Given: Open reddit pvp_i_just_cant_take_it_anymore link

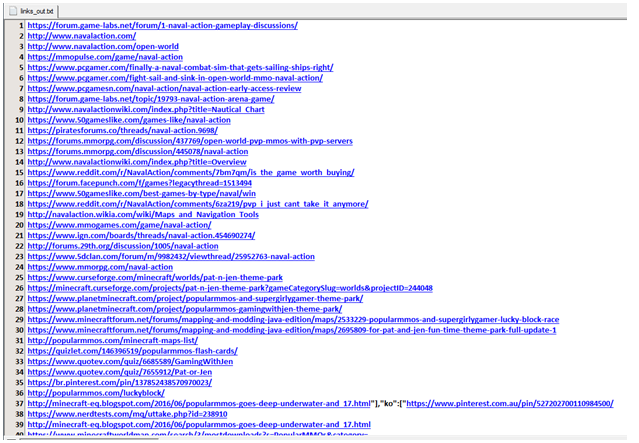Looking at the screenshot, I should point(198,204).
